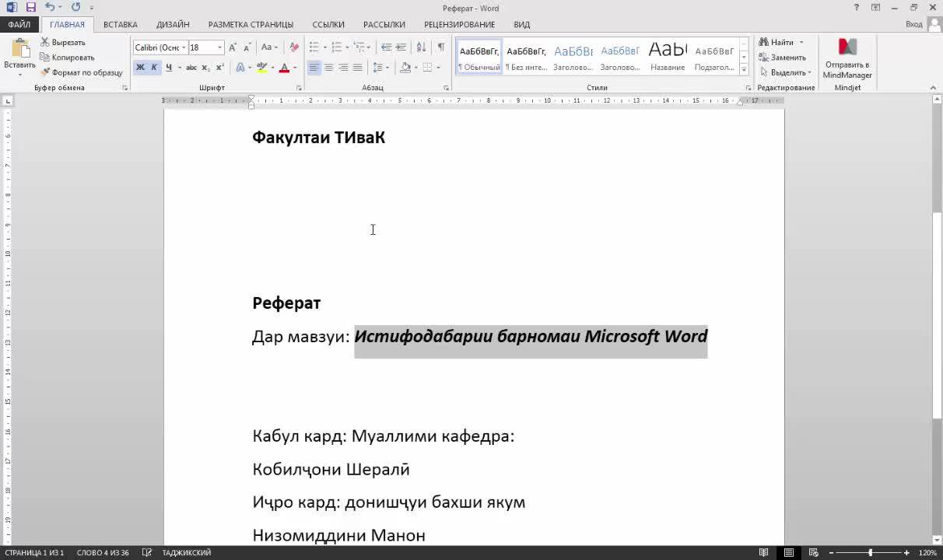Click the Format Painter (Формат по образцу) icon

[45, 72]
